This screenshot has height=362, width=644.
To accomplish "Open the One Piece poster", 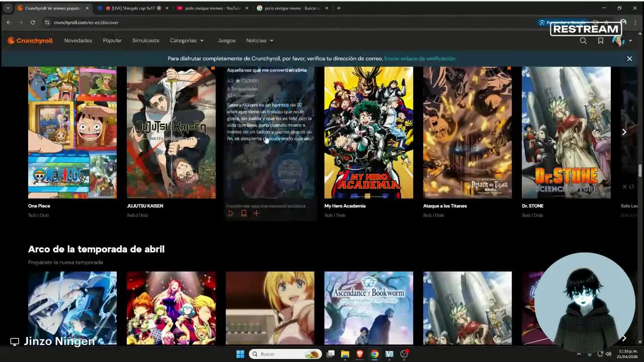I will 72,133.
